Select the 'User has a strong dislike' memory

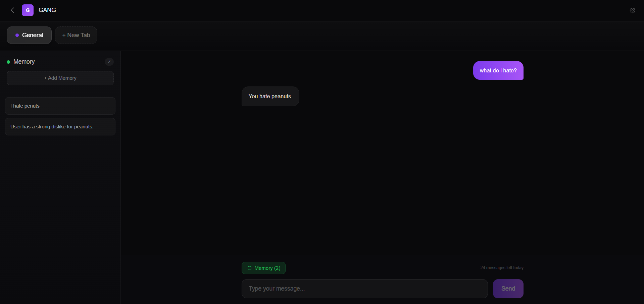pyautogui.click(x=60, y=127)
